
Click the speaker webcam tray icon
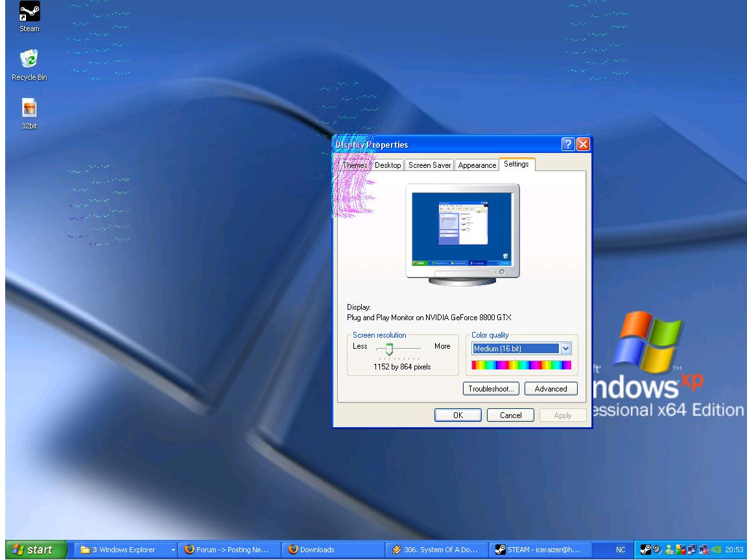coord(658,550)
